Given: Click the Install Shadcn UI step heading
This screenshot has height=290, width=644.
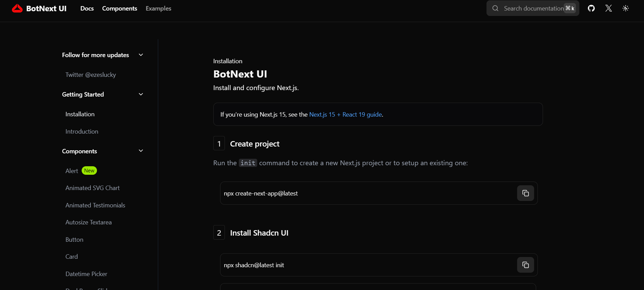Looking at the screenshot, I should pyautogui.click(x=259, y=233).
